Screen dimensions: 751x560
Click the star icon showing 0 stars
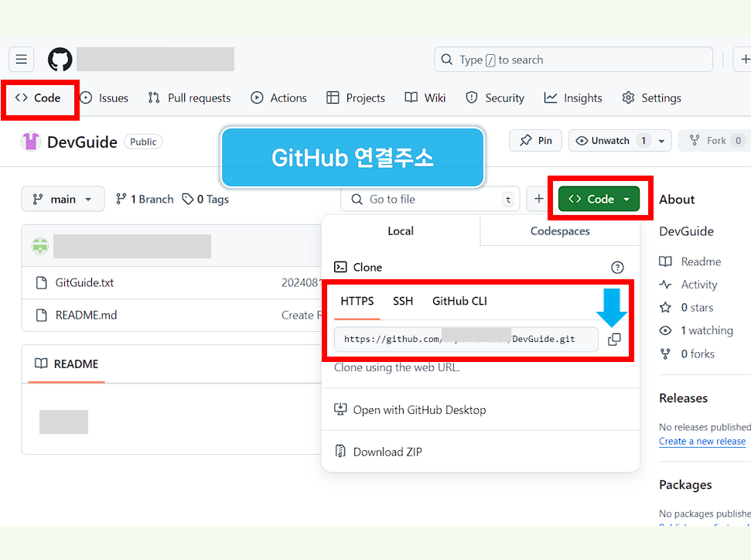tap(664, 307)
